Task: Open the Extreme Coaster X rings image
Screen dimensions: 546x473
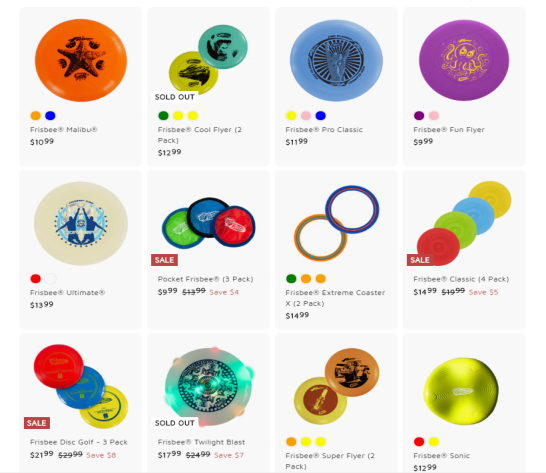Action: [336, 223]
